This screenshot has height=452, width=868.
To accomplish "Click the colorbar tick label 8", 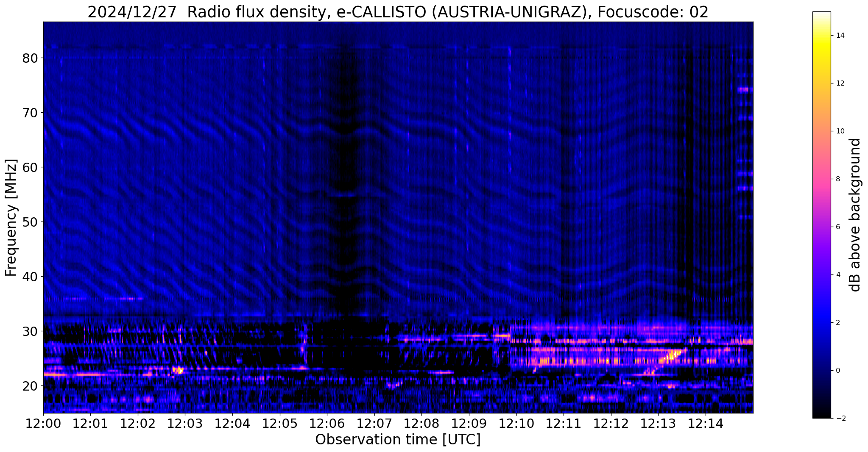I will (837, 179).
